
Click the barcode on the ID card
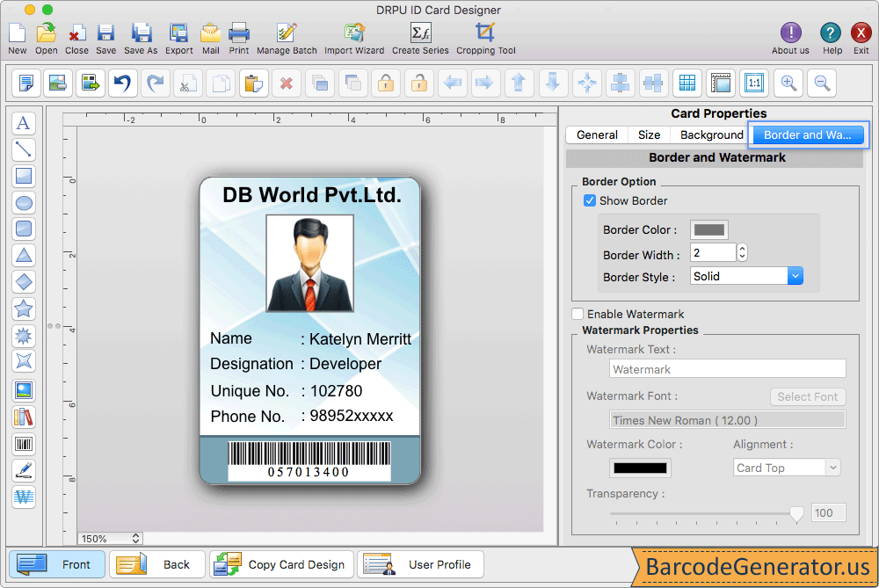click(309, 461)
